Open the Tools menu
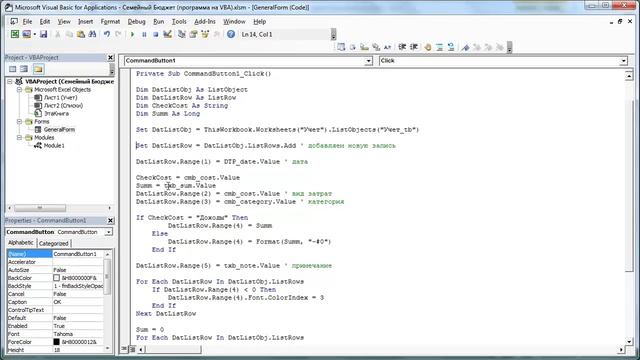The height and width of the screenshot is (360, 640). (x=179, y=22)
